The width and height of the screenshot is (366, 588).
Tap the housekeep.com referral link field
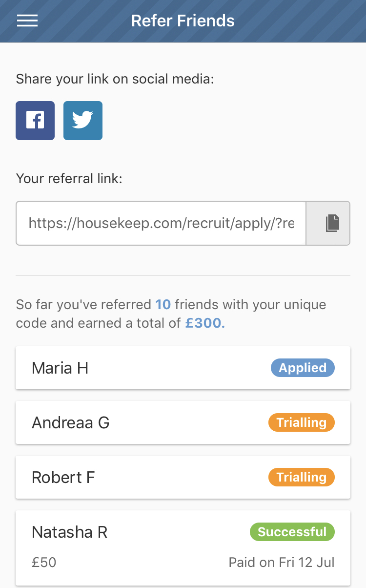(x=161, y=223)
